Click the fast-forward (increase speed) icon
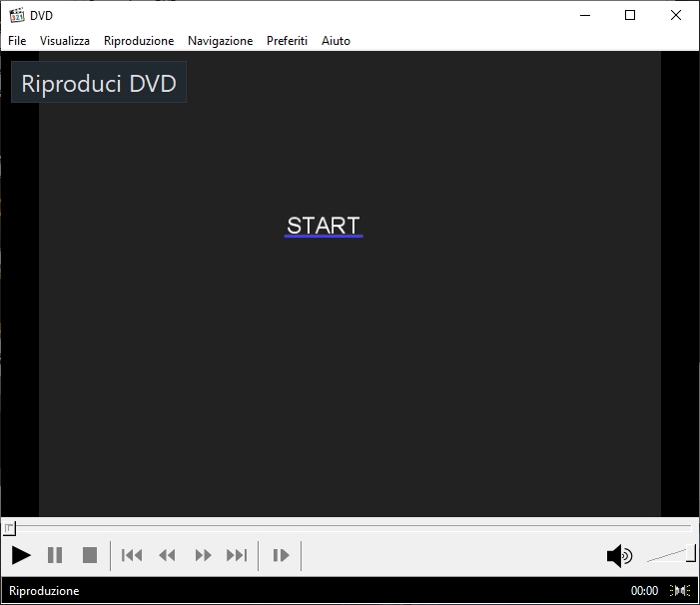This screenshot has width=700, height=605. click(203, 555)
